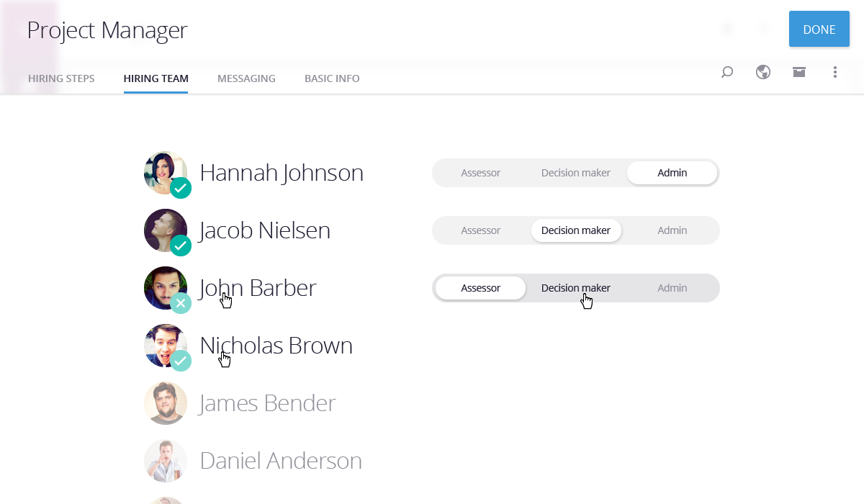This screenshot has height=504, width=864.
Task: Go to the Basic Info tab
Action: point(332,78)
